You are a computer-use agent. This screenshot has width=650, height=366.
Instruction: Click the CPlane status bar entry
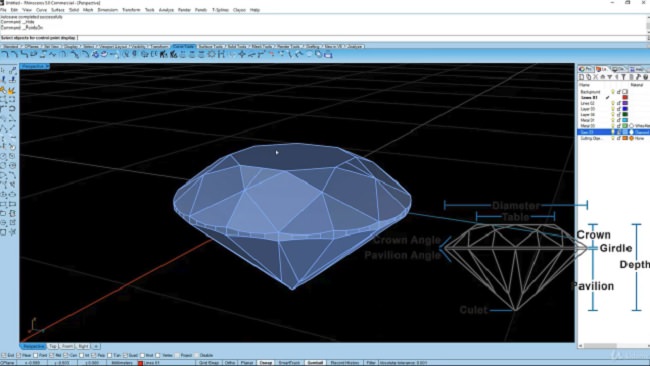point(8,363)
